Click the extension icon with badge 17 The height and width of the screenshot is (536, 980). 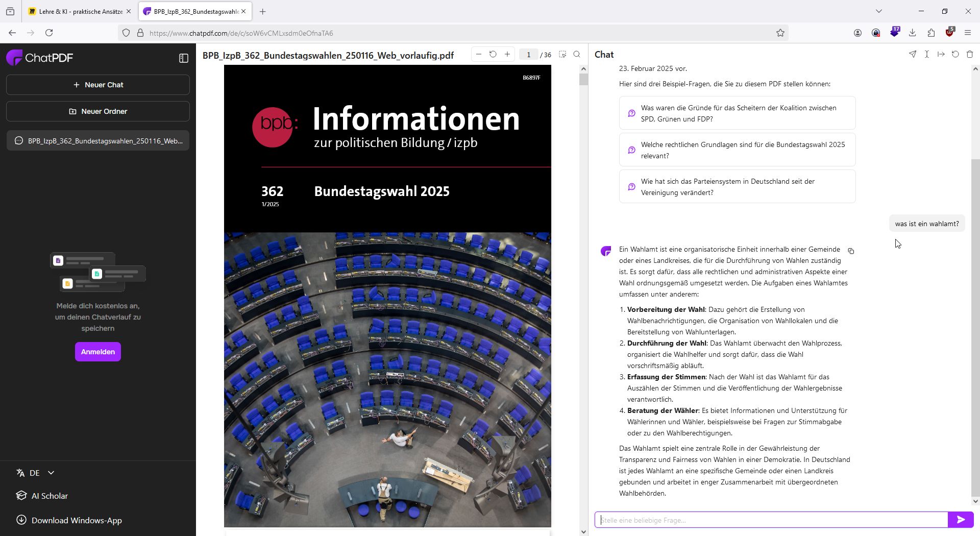pyautogui.click(x=895, y=32)
